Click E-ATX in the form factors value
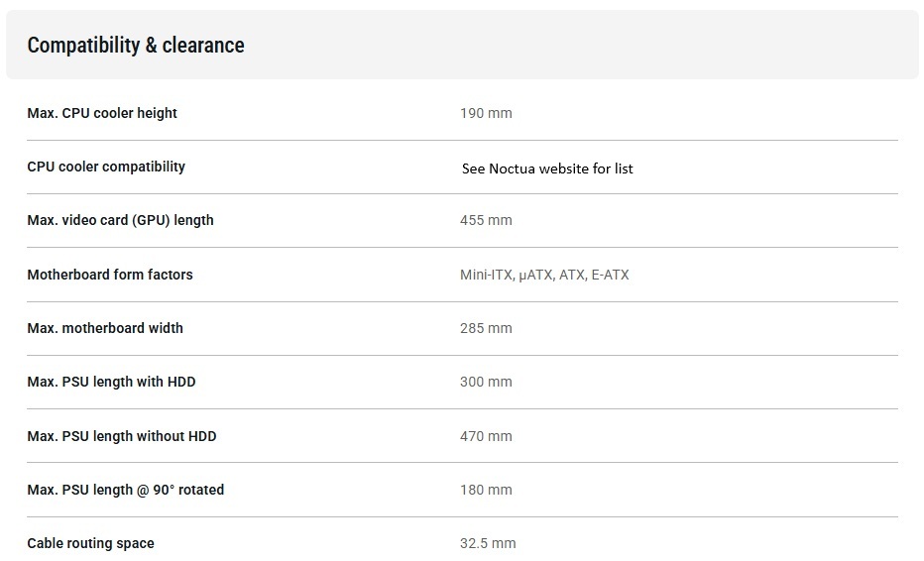The height and width of the screenshot is (561, 924). pyautogui.click(x=610, y=275)
